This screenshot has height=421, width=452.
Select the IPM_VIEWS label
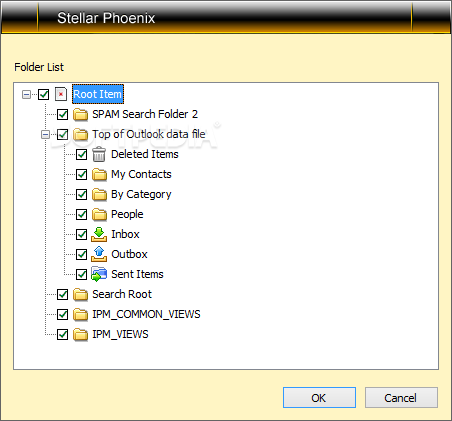120,334
